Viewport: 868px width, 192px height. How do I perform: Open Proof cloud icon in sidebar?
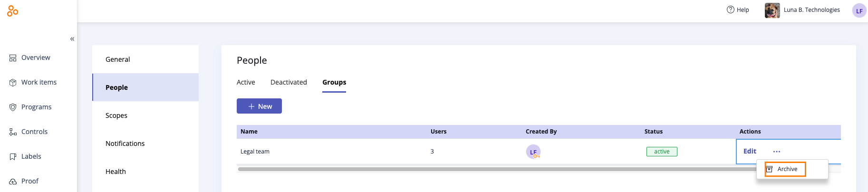13,182
